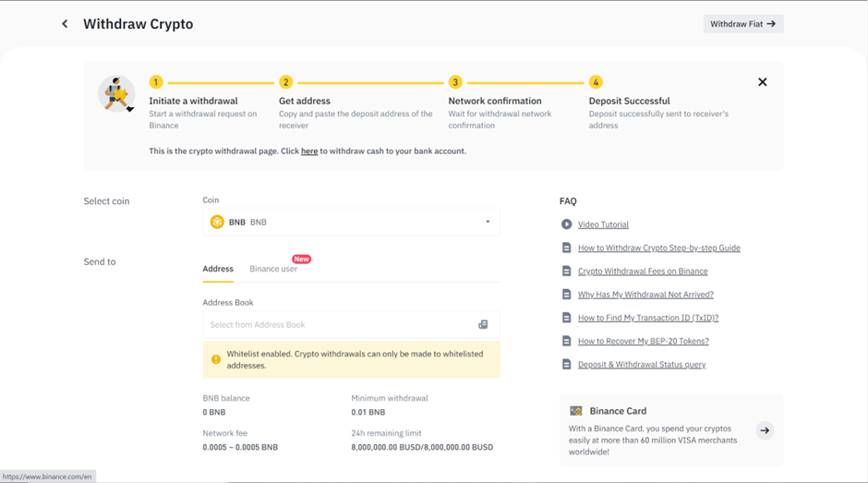Image resolution: width=868 pixels, height=483 pixels.
Task: Open the Binance Card arrow button
Action: pyautogui.click(x=765, y=430)
